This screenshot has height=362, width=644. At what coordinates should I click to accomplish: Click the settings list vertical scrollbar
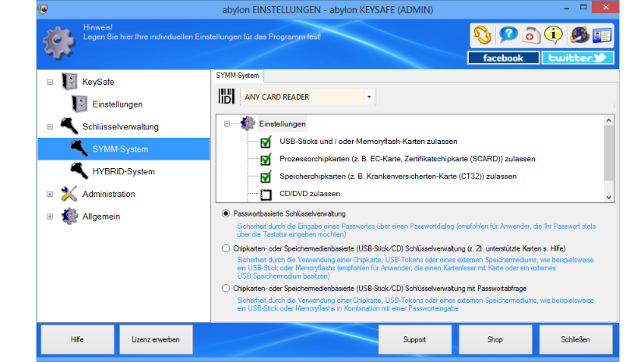tap(609, 158)
